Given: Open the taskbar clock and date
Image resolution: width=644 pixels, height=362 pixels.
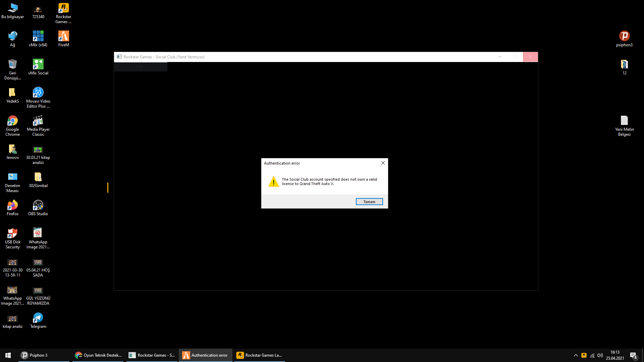Looking at the screenshot, I should click(x=615, y=355).
